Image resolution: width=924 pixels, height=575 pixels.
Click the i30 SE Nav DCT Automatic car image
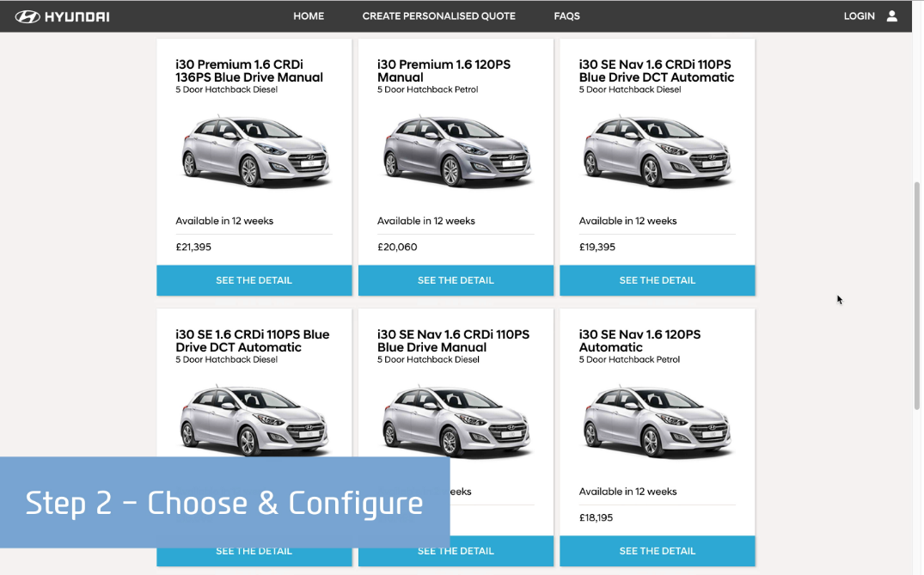(x=658, y=151)
